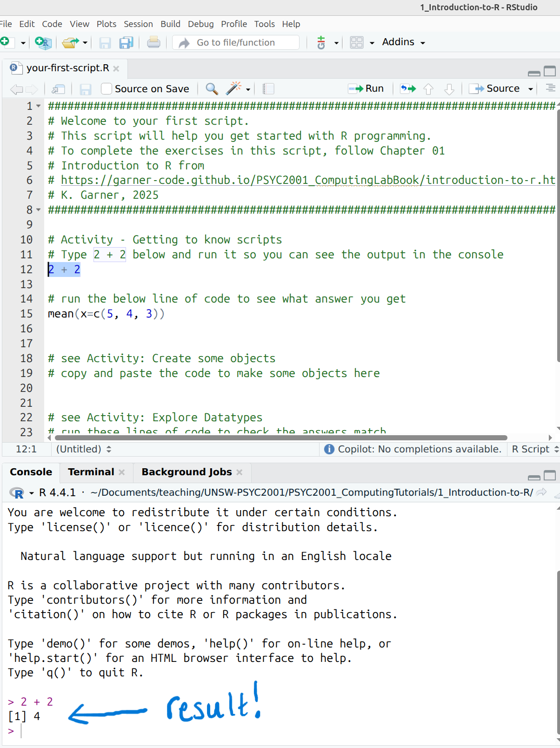Expand the Source button dropdown arrow
The image size is (560, 748).
tap(530, 89)
